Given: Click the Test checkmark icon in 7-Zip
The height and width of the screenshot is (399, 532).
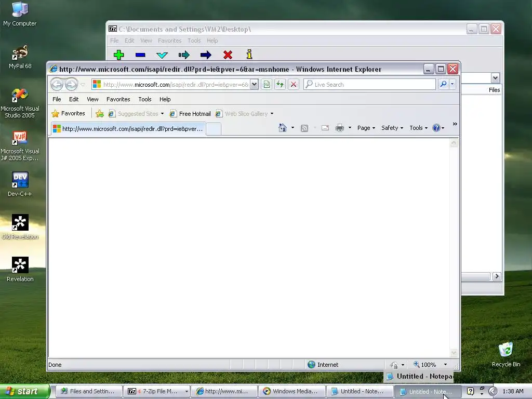Looking at the screenshot, I should (x=162, y=55).
